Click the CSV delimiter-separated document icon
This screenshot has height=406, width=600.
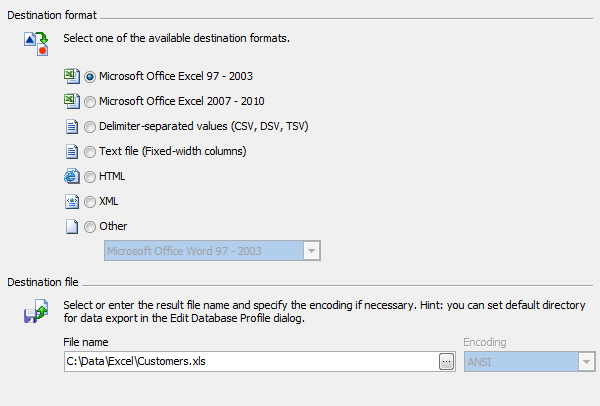point(72,126)
